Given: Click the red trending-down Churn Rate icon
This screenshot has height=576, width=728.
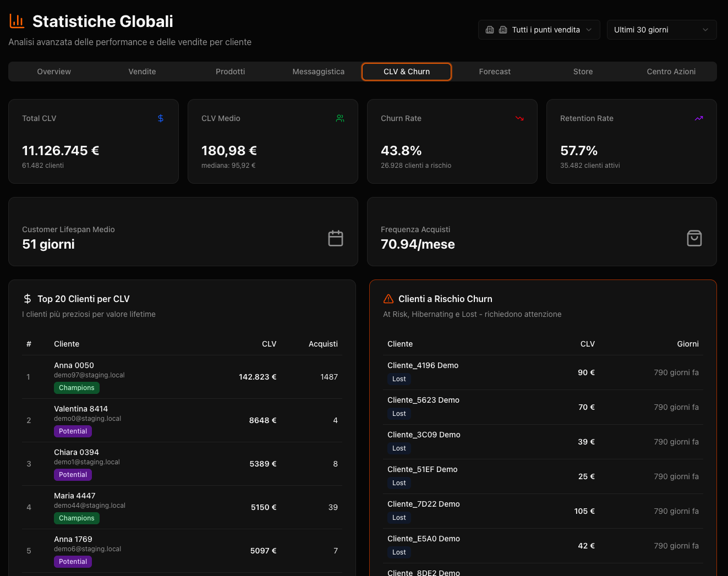Looking at the screenshot, I should (519, 118).
